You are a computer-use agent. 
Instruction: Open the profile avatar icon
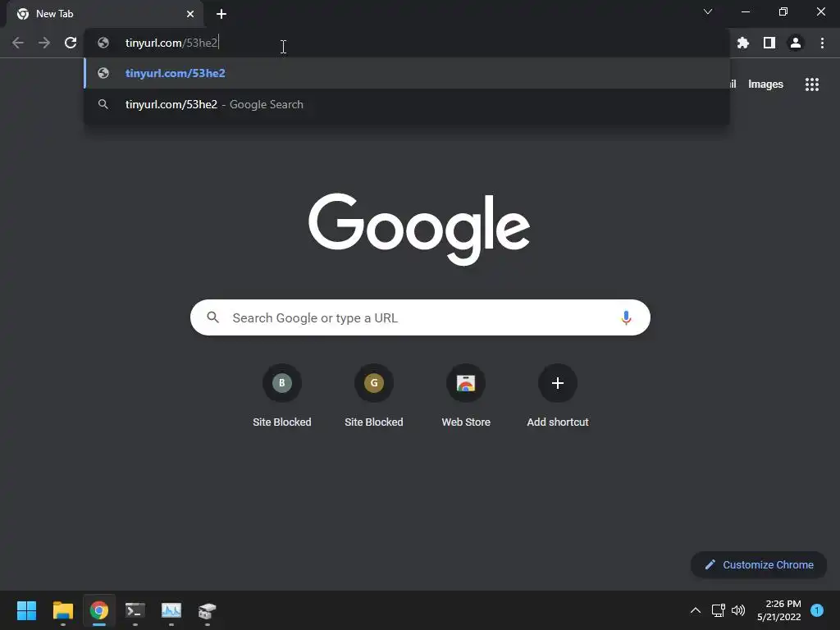[796, 43]
